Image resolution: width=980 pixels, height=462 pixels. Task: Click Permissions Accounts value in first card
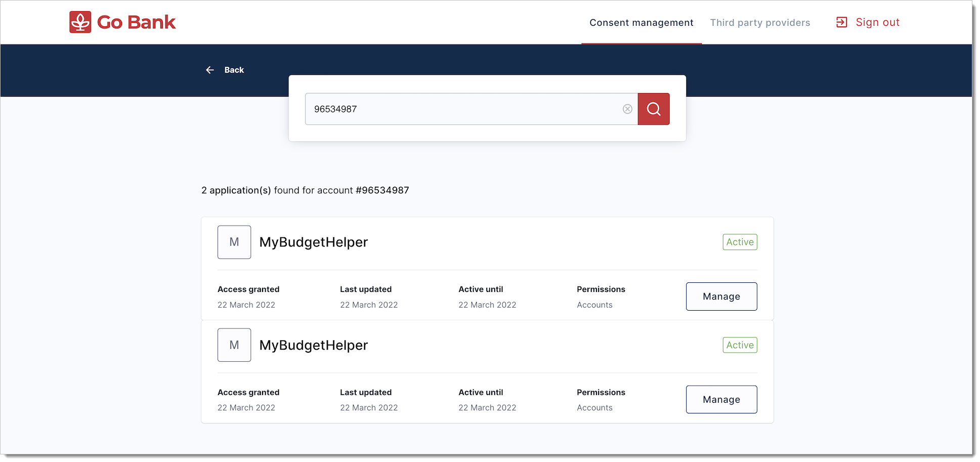click(594, 305)
